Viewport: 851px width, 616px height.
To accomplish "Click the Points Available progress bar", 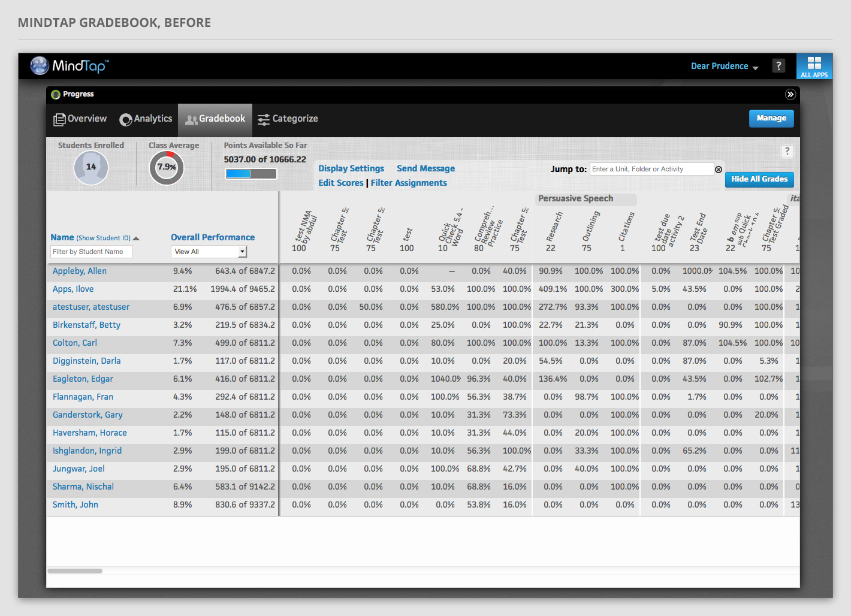I will [x=251, y=174].
